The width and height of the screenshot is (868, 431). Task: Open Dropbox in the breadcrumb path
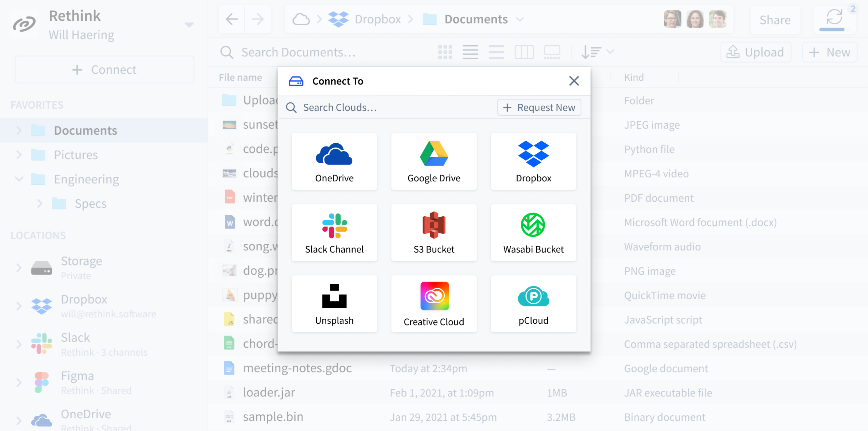pyautogui.click(x=365, y=19)
